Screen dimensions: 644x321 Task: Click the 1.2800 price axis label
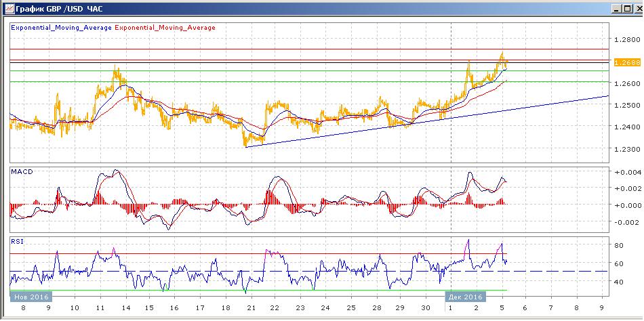[627, 40]
